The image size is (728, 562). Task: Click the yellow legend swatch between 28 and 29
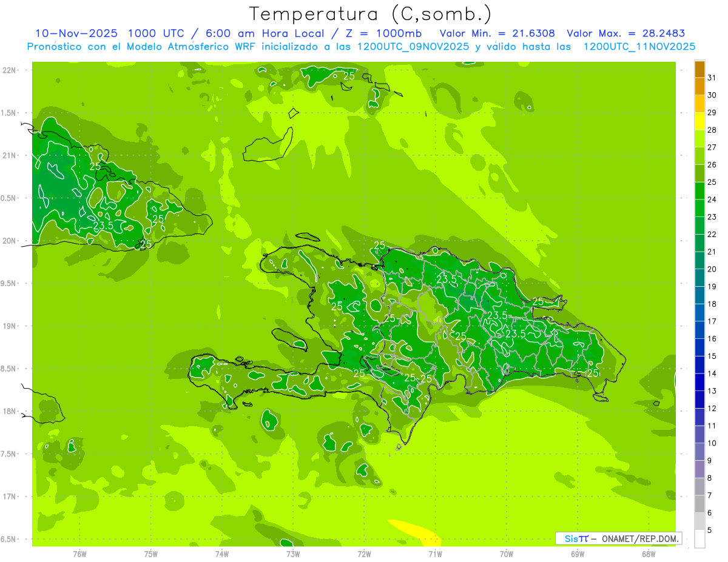699,121
